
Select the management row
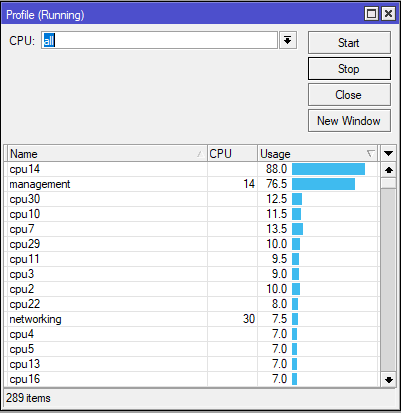pyautogui.click(x=192, y=184)
